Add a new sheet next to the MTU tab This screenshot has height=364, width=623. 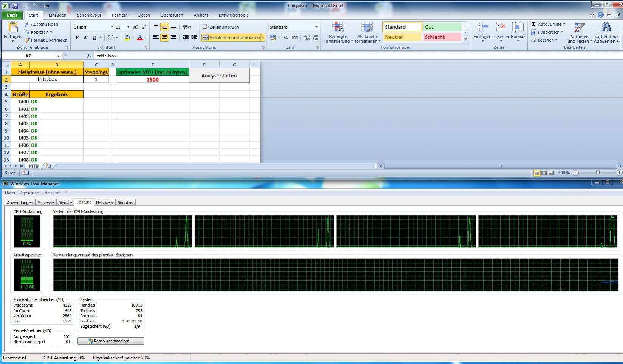48,166
